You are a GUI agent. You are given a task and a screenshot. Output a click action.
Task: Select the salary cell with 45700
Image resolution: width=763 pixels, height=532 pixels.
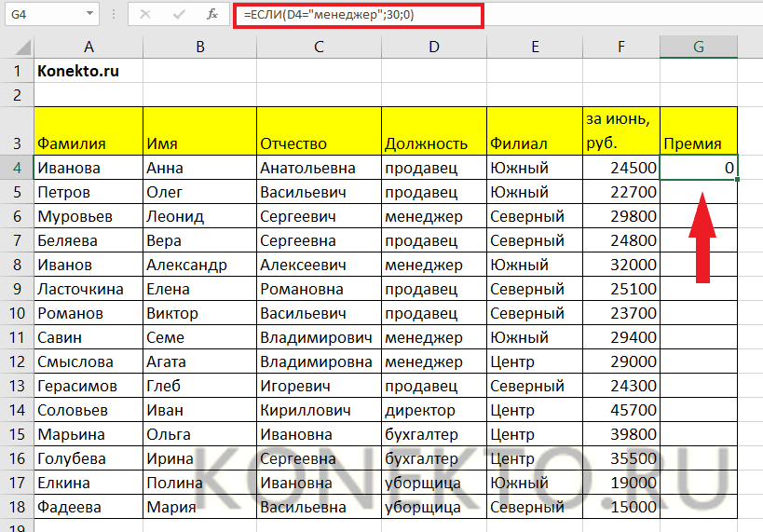[619, 410]
